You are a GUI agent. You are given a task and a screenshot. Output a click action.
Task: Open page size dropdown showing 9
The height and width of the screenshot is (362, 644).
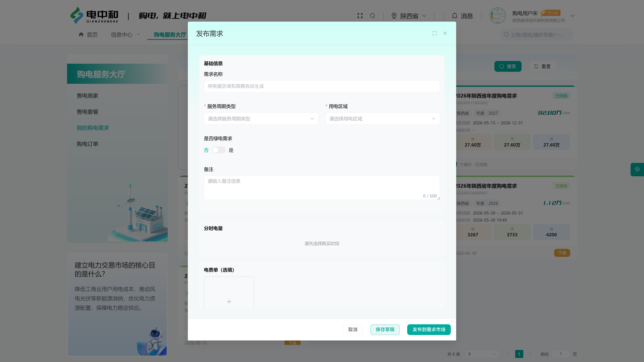(x=482, y=354)
